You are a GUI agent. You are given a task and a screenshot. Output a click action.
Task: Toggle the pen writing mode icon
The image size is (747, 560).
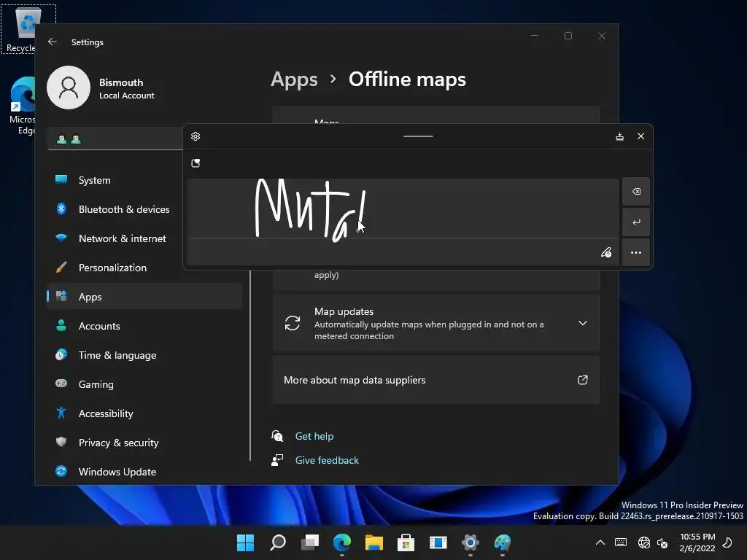tap(606, 252)
